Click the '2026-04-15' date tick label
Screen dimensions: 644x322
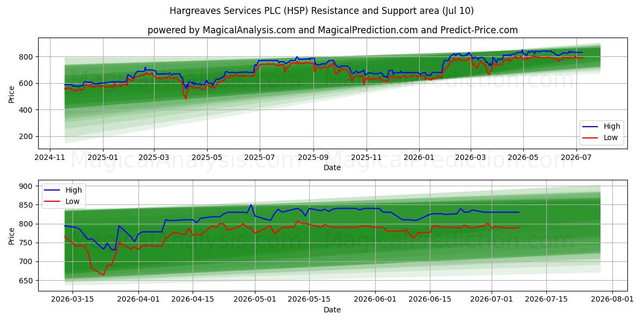(192, 299)
